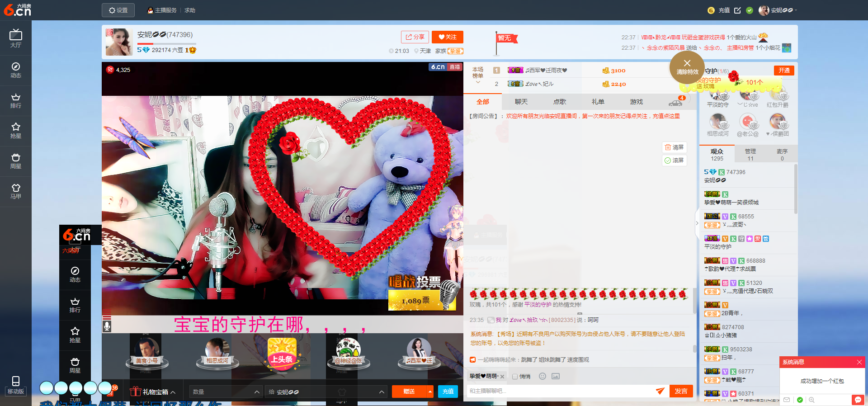Click the 分享 share button

click(x=415, y=37)
